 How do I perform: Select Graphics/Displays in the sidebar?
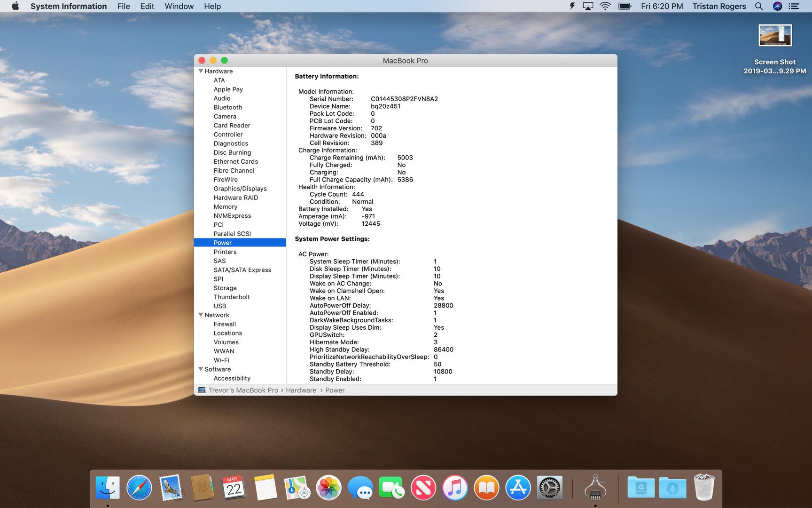pyautogui.click(x=240, y=189)
